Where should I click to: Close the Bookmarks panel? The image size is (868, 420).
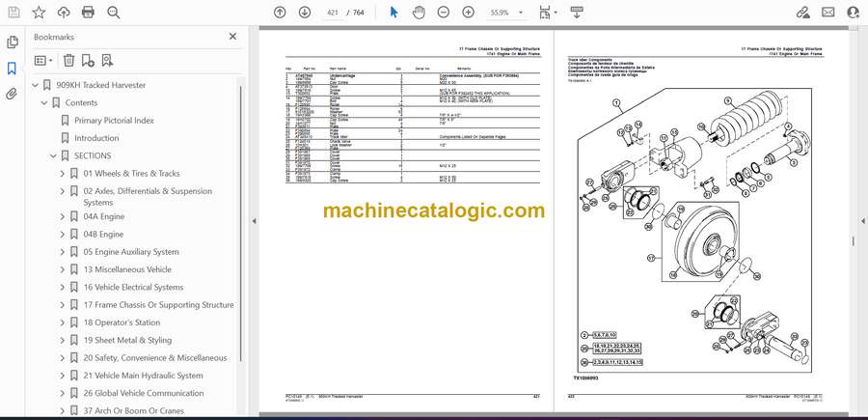point(232,37)
